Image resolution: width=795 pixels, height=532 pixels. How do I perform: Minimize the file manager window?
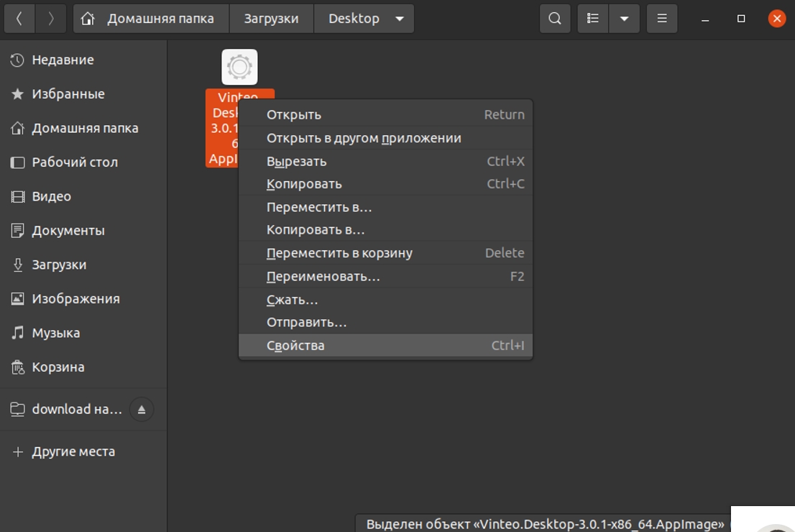[705, 19]
